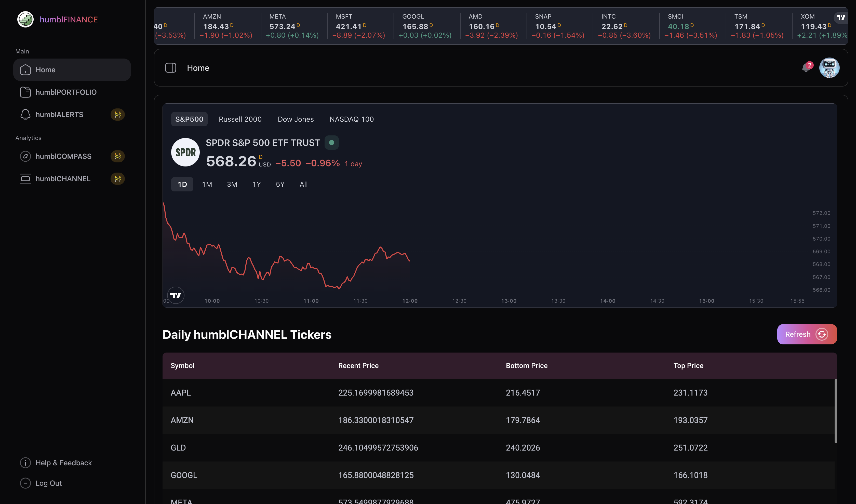Open humblCOMPASS analytics page

(x=72, y=156)
